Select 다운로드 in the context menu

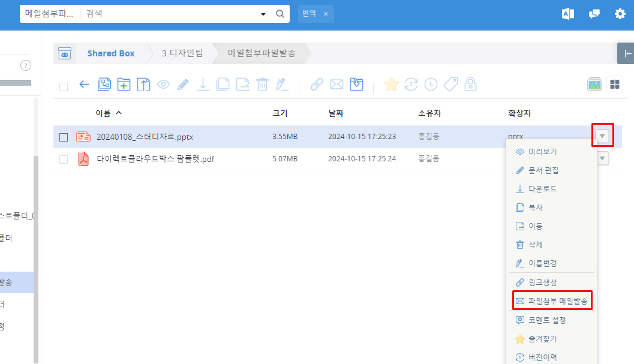tap(542, 189)
